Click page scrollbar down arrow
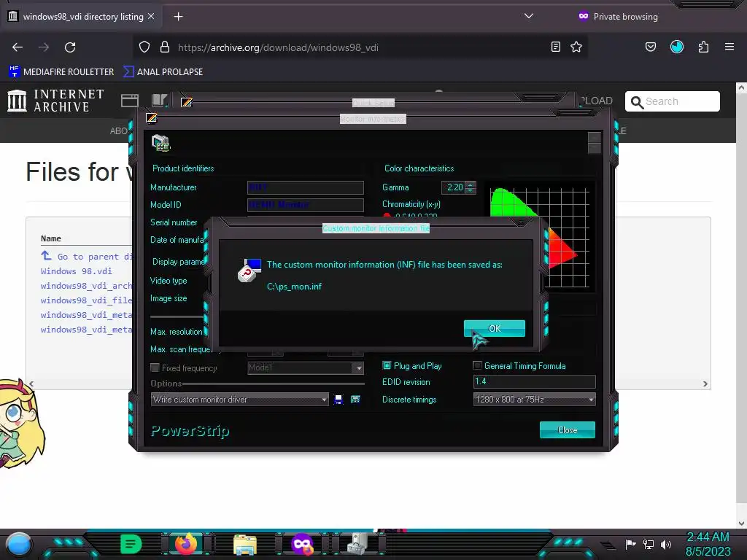This screenshot has width=747, height=560. point(741,524)
